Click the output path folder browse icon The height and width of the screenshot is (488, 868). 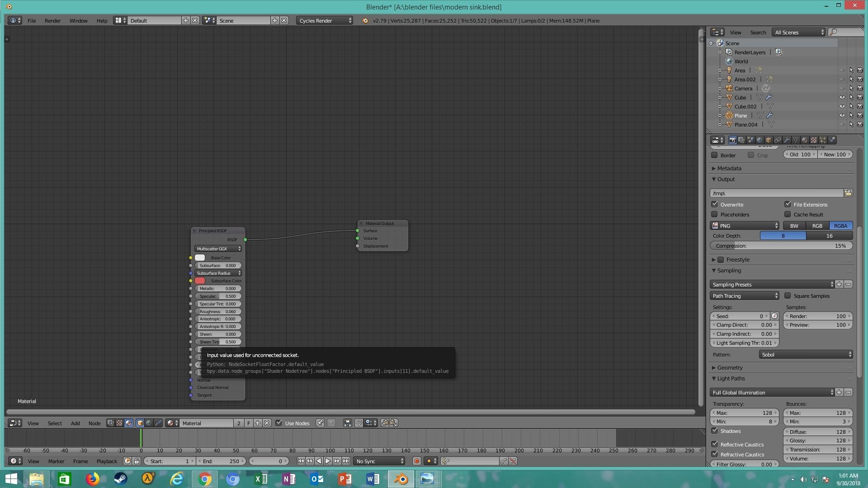tap(848, 193)
